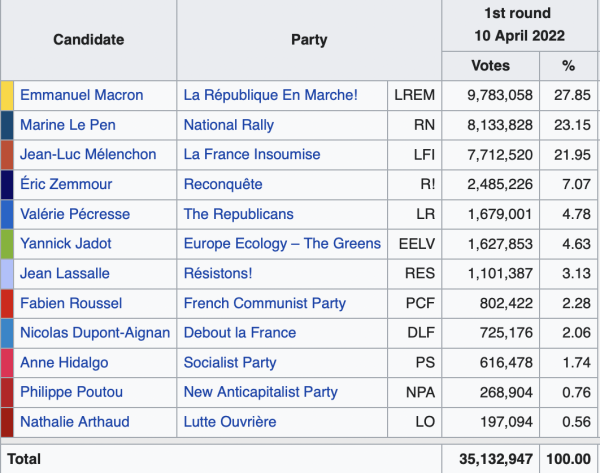600x473 pixels.
Task: Click the total votes 35,132,947 cell
Action: 490,458
